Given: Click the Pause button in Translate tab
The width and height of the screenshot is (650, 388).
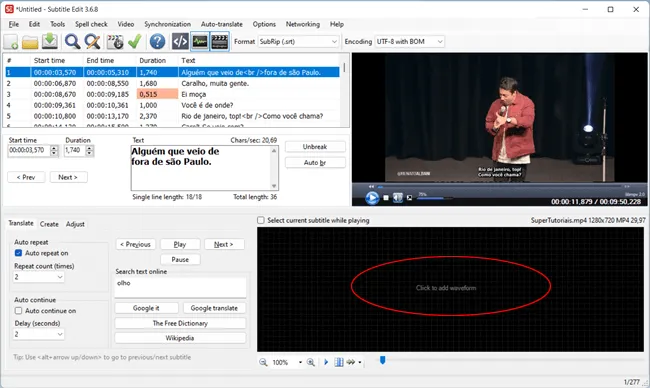Looking at the screenshot, I should tap(180, 259).
